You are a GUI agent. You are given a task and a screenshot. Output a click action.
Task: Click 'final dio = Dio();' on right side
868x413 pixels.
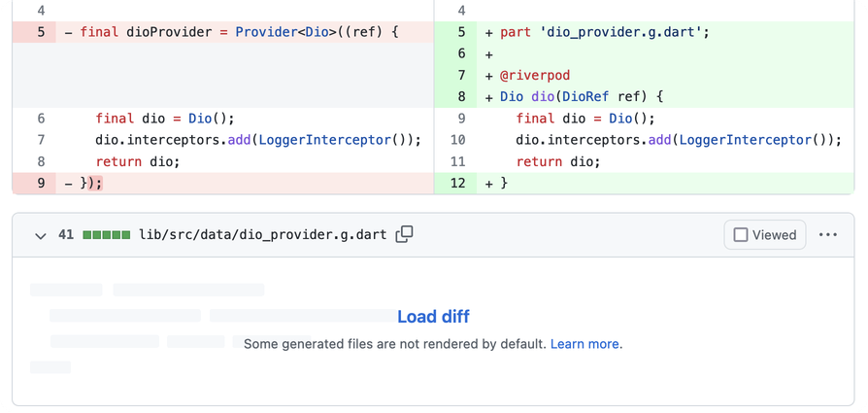tap(585, 119)
